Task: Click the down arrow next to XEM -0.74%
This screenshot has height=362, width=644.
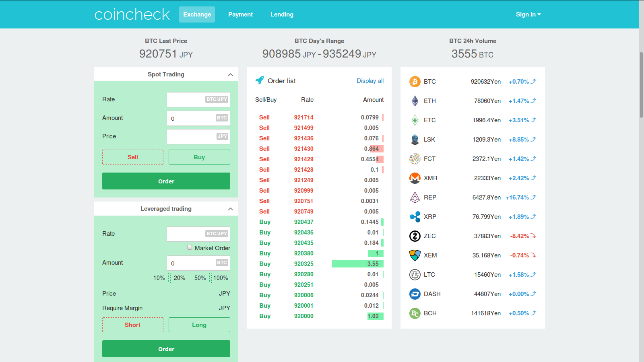Action: (533, 255)
